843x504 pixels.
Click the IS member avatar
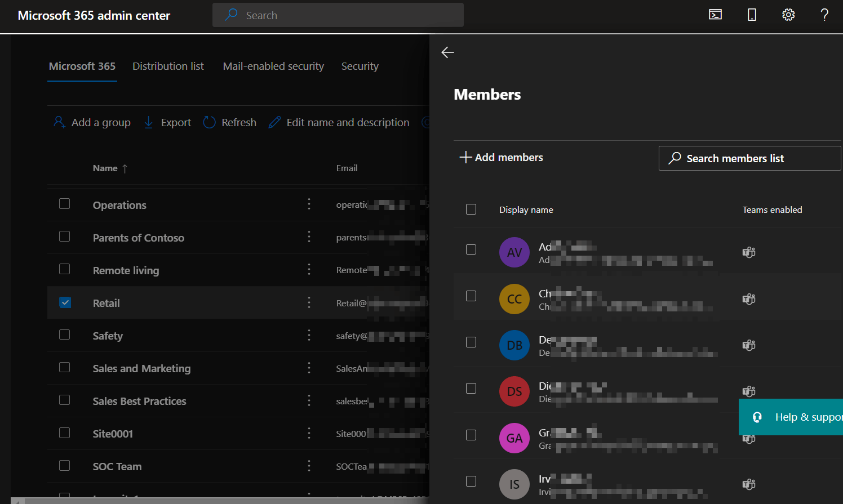(514, 484)
